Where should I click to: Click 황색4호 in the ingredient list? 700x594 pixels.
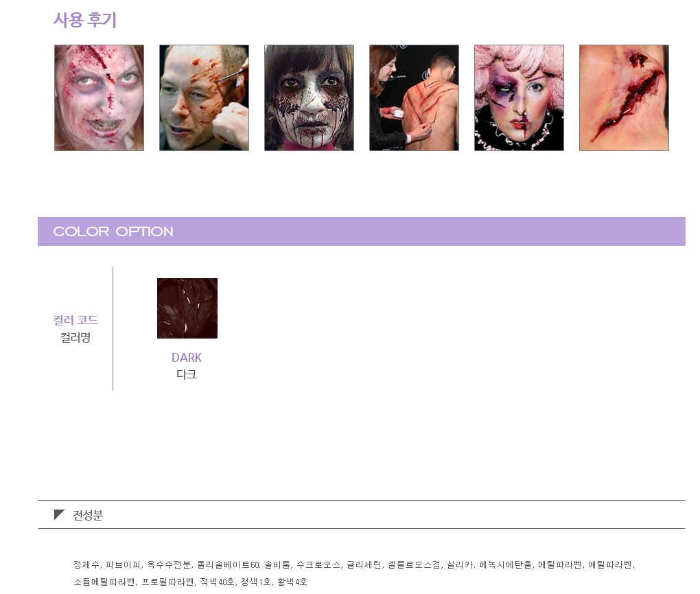[292, 582]
